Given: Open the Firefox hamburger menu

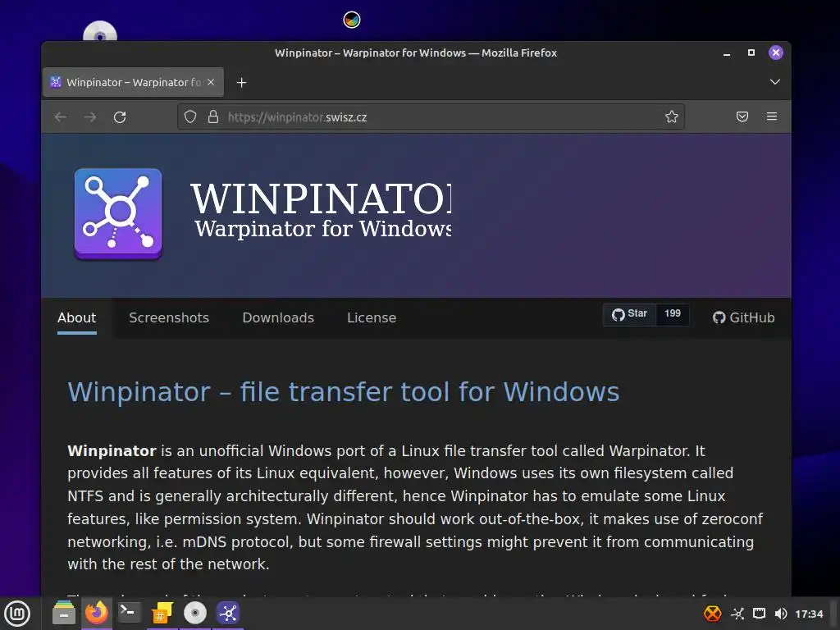Looking at the screenshot, I should (x=772, y=116).
